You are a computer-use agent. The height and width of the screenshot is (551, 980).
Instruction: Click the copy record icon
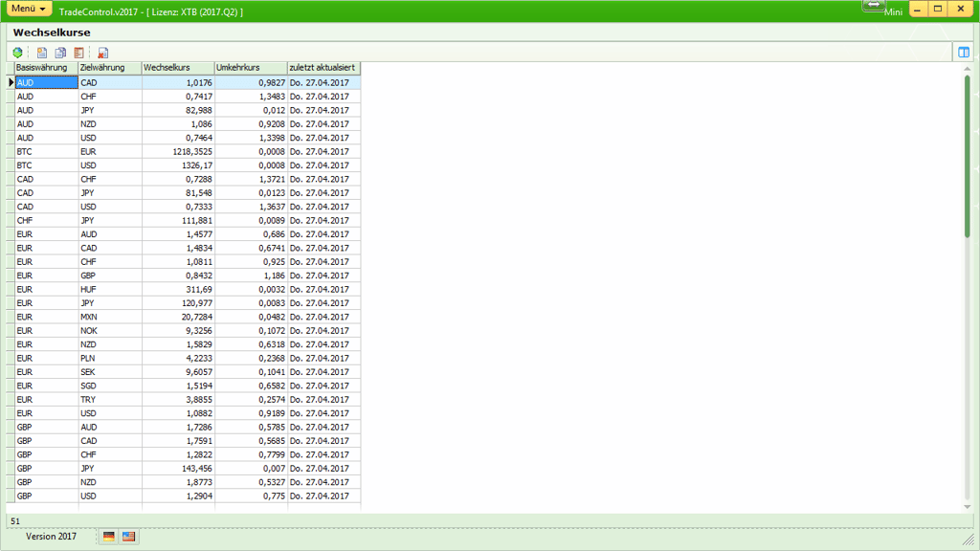[60, 53]
